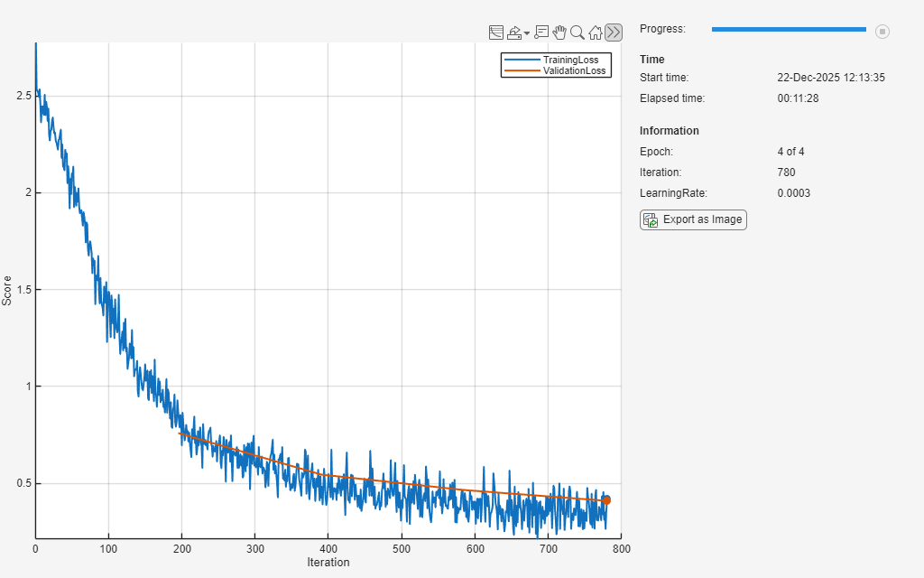
Task: Open the export options dropdown arrow
Action: click(526, 33)
